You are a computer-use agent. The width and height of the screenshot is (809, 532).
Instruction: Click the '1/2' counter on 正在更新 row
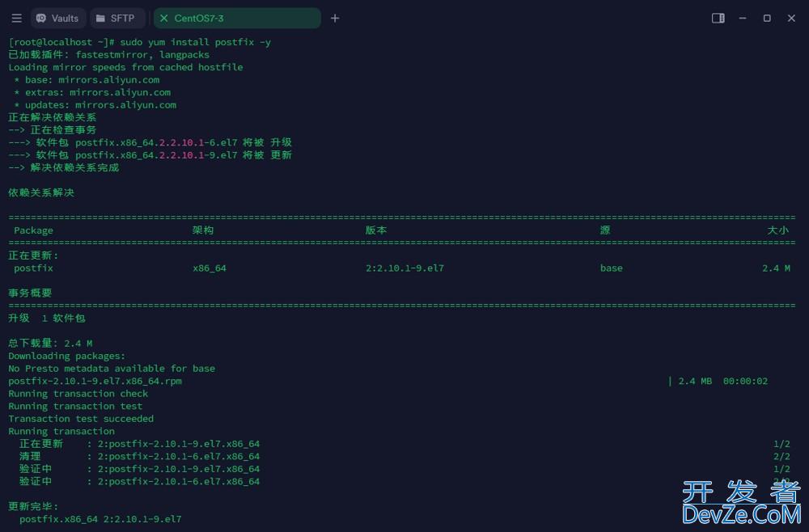(x=781, y=444)
